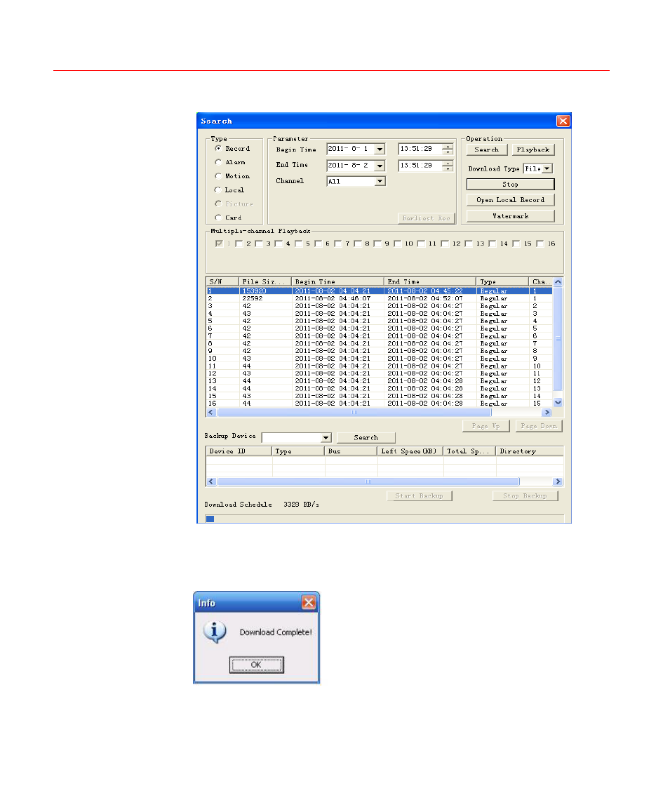Viewport: 670px width, 812px height.
Task: Click the information icon in Info dialog
Action: coord(215,632)
